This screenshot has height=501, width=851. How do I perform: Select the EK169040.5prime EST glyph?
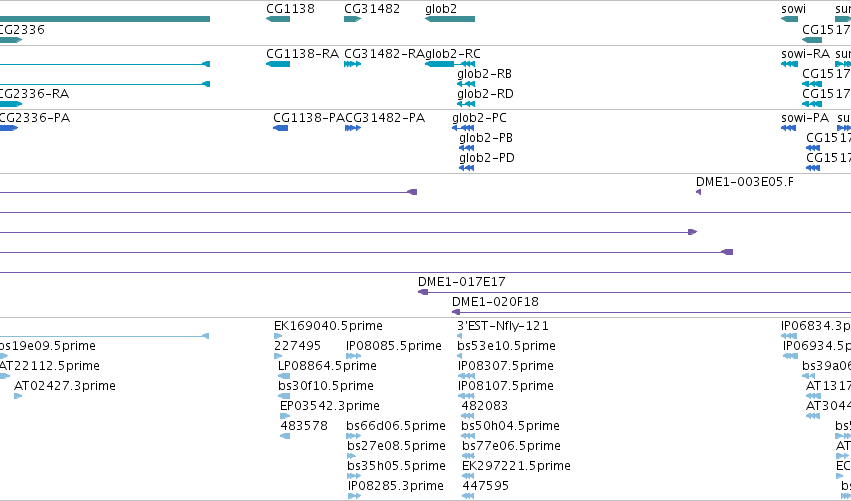click(x=278, y=336)
